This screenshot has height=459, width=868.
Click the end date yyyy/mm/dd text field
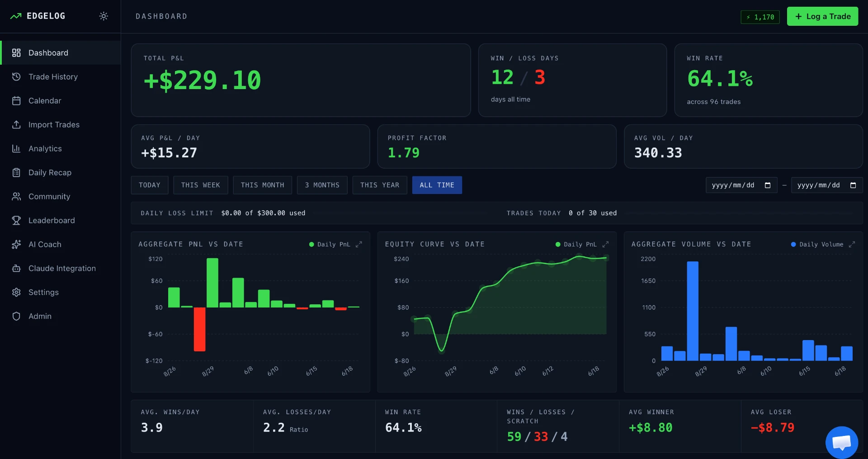[818, 185]
